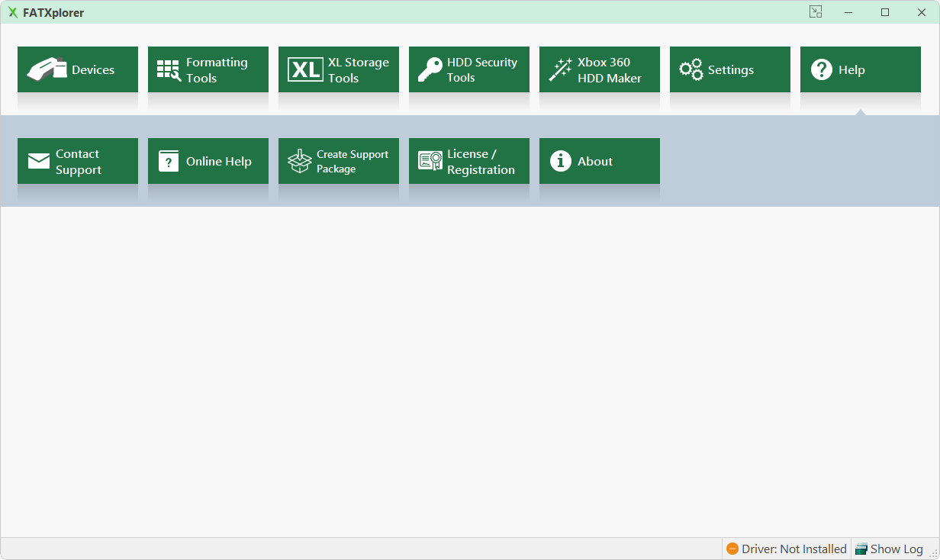Viewport: 940px width, 560px height.
Task: Click Show Log in status bar
Action: tap(889, 549)
